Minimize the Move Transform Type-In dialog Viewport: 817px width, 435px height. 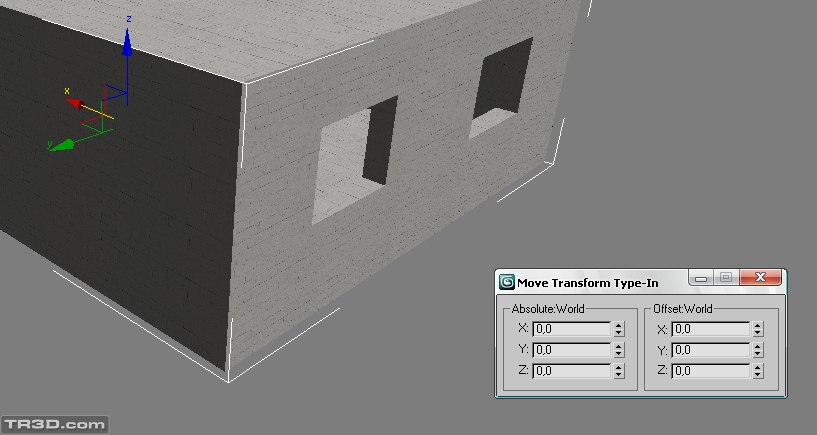[702, 278]
